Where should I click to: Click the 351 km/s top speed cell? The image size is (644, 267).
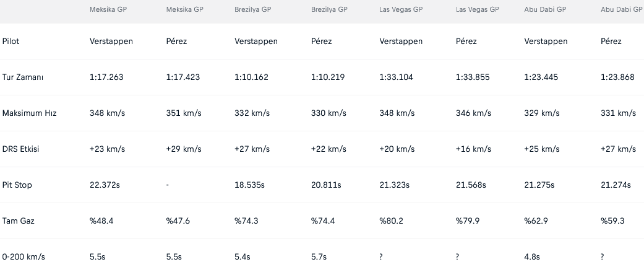[183, 113]
